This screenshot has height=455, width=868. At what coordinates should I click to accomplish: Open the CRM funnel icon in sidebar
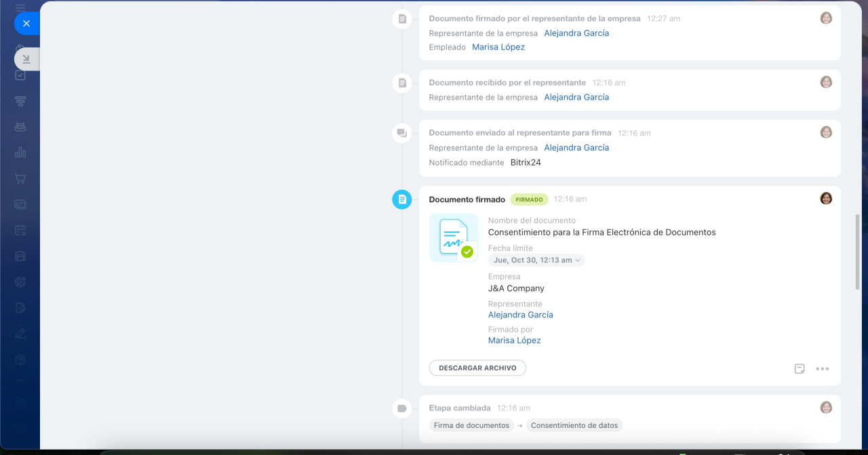coord(20,101)
